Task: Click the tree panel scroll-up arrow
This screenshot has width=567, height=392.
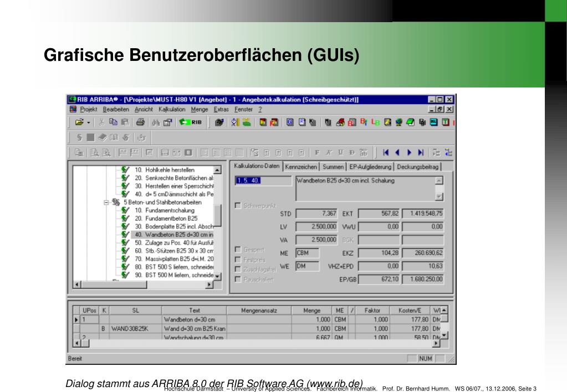Action: [217, 170]
